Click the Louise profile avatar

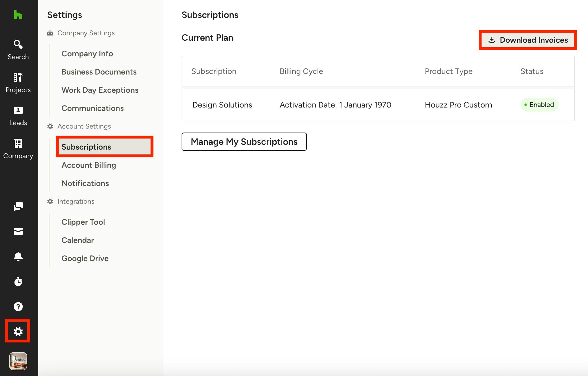click(x=18, y=361)
